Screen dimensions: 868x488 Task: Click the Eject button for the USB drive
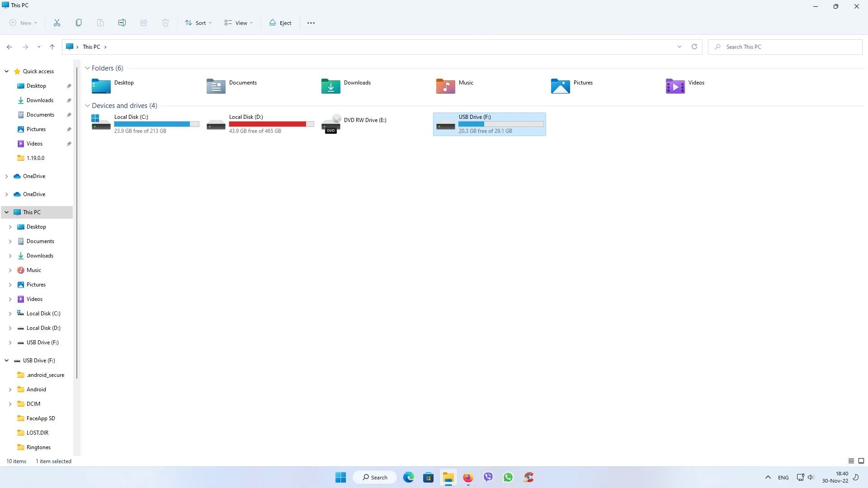pos(280,23)
